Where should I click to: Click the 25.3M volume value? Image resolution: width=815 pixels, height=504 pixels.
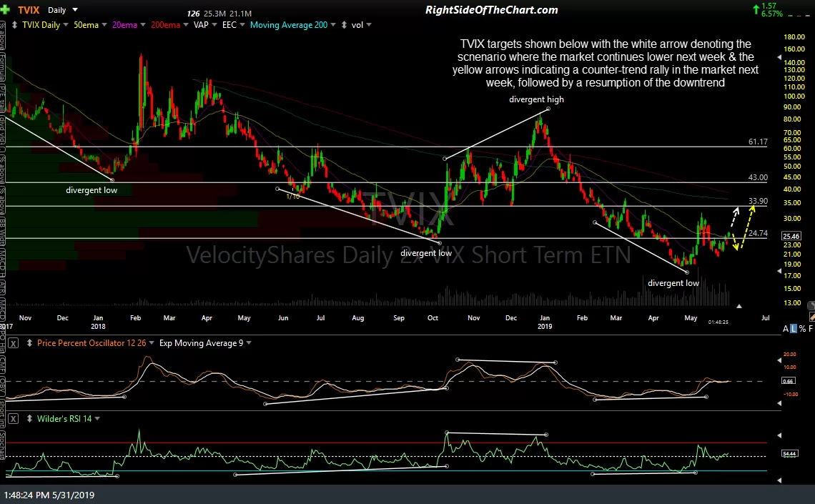[214, 14]
